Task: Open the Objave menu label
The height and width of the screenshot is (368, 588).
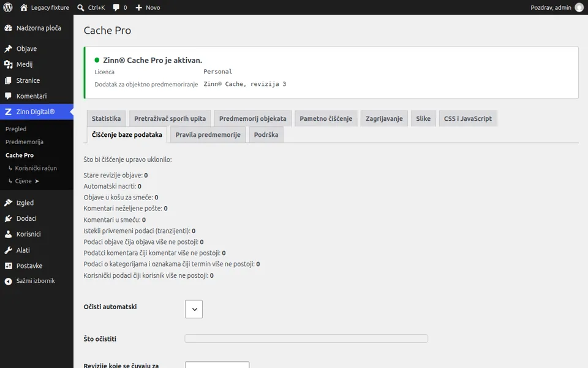Action: 26,49
